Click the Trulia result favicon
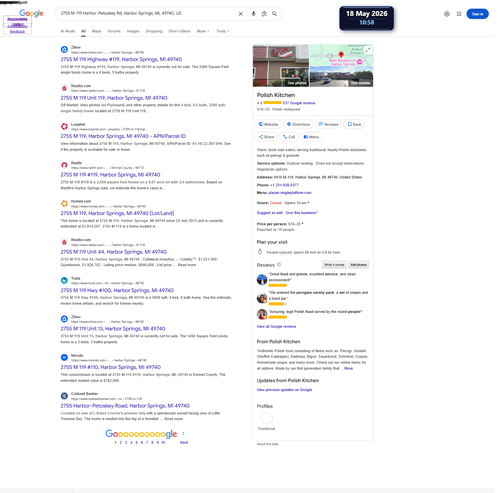The image size is (500, 493). coord(64,280)
